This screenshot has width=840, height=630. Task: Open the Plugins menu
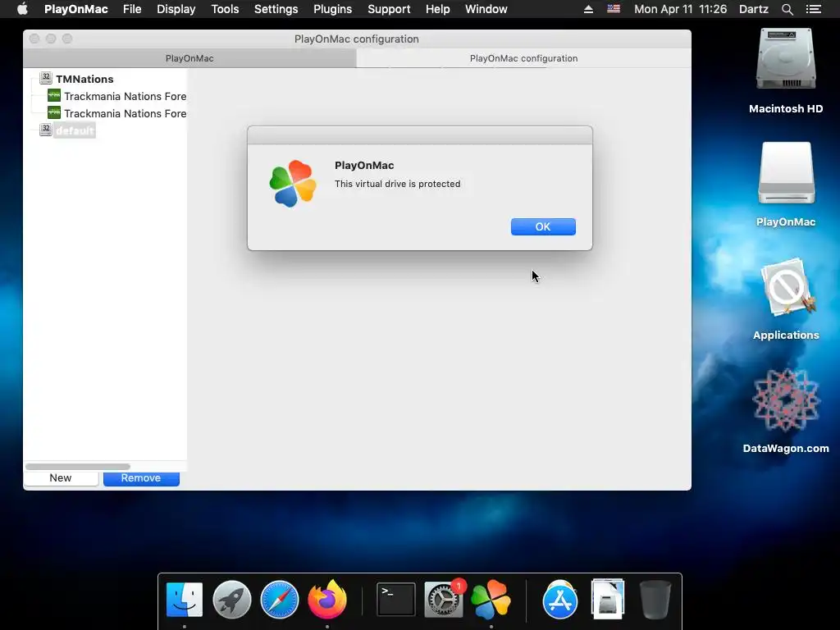click(x=333, y=9)
